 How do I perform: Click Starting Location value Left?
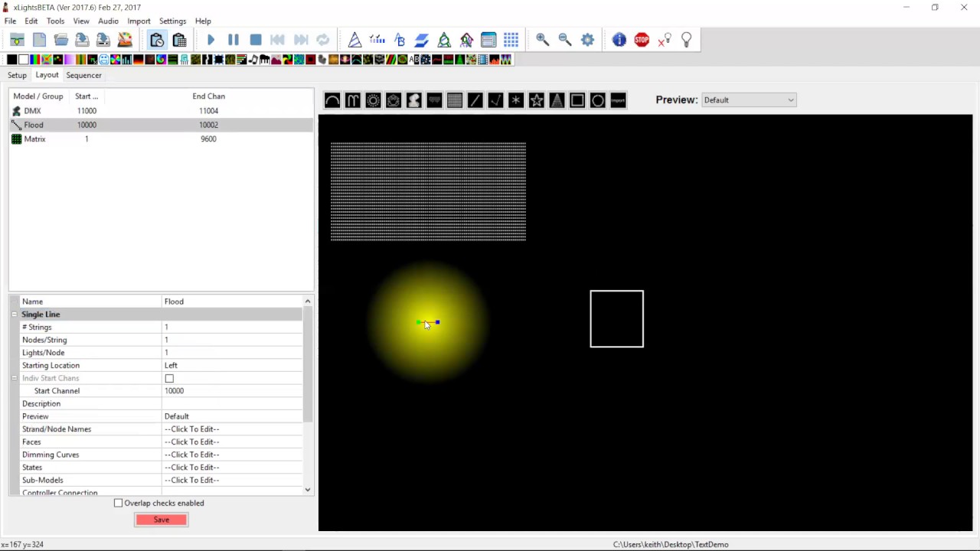(233, 366)
